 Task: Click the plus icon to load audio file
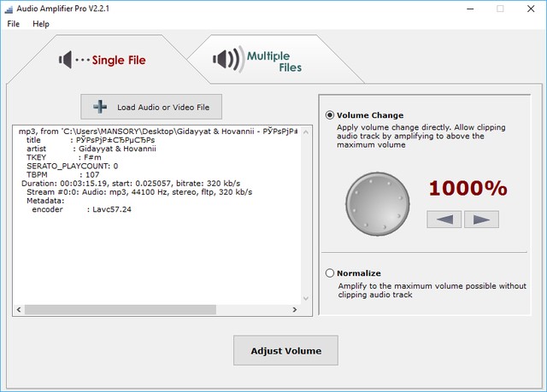point(101,107)
